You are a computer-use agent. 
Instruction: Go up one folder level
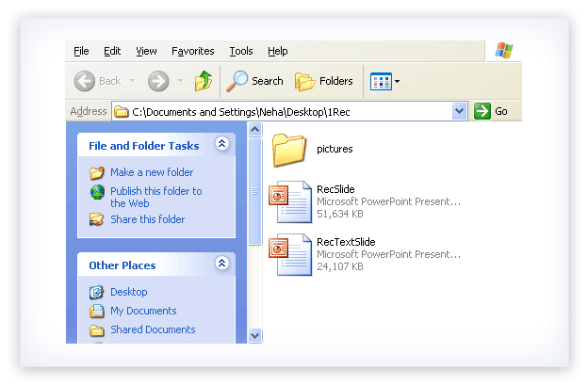point(204,81)
